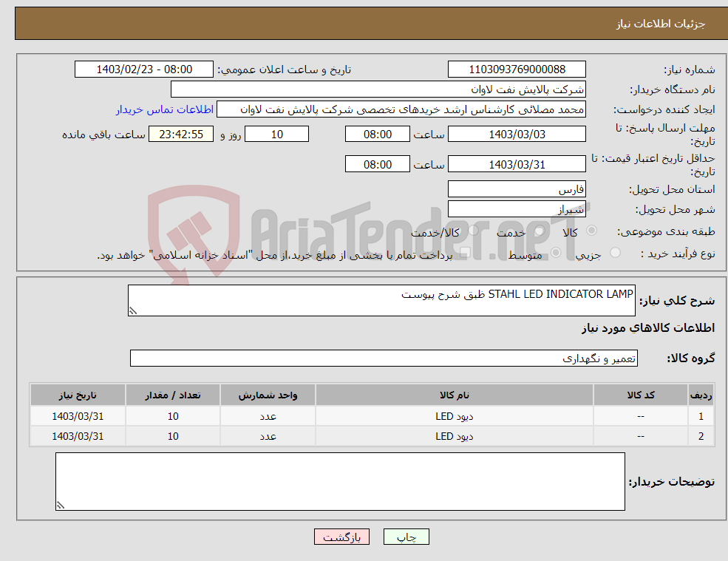Click the description textarea resize handle

(133, 311)
